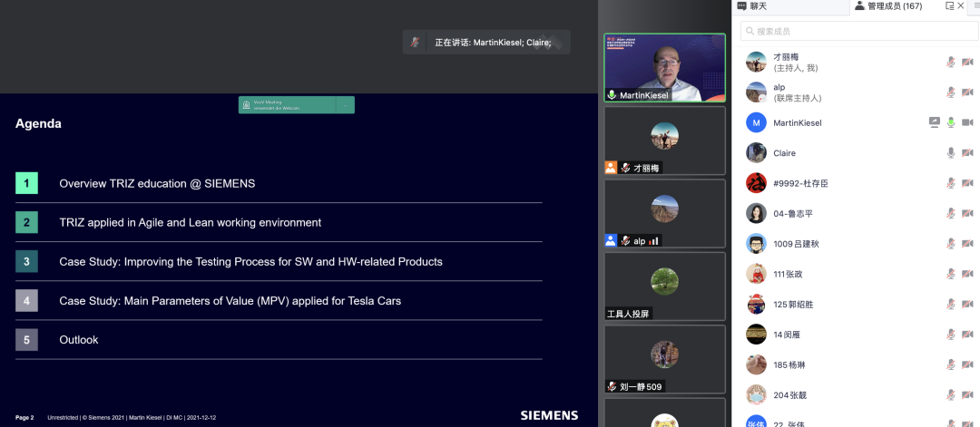Toggle microphone for 才丽梅
980x427 pixels.
pos(951,62)
